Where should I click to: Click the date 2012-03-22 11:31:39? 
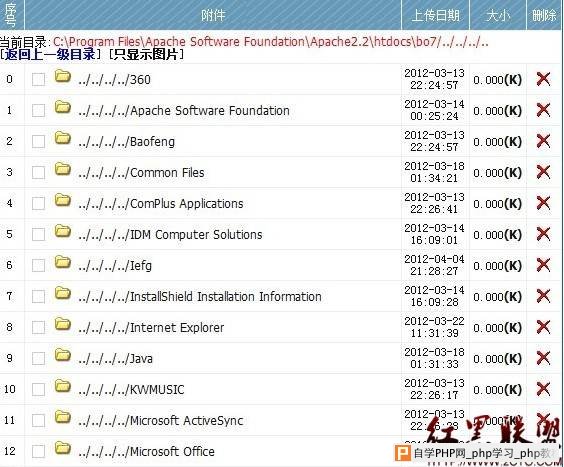[435, 327]
